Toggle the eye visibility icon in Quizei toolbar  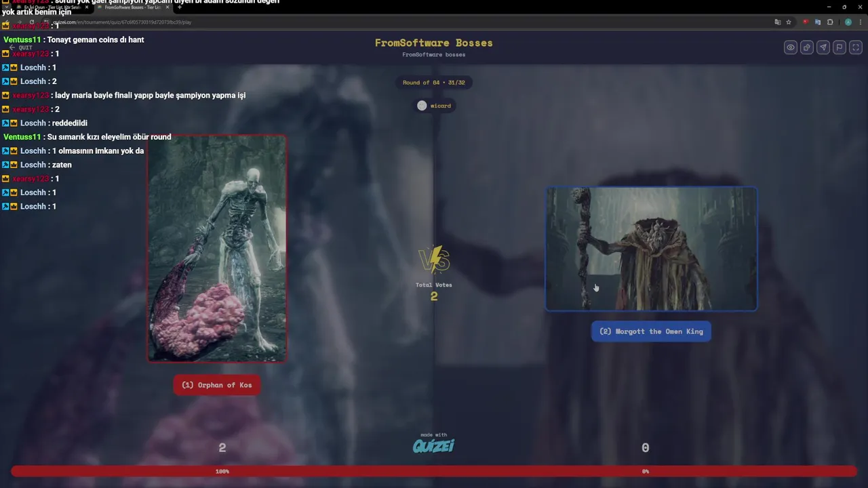point(791,47)
